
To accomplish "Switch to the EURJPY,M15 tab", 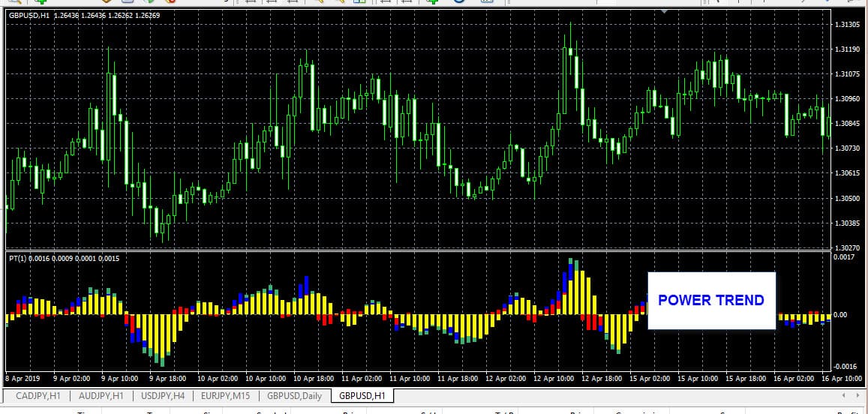I will tap(225, 395).
